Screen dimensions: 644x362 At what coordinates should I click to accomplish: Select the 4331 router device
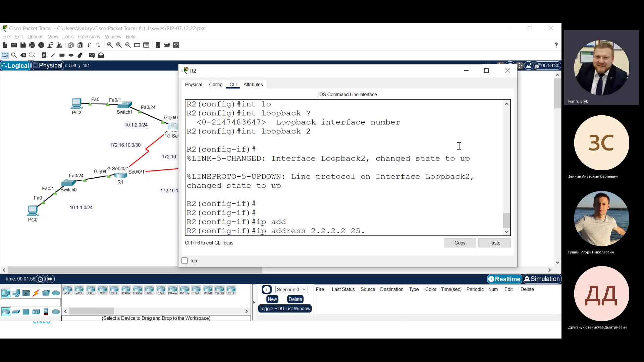pos(67,290)
